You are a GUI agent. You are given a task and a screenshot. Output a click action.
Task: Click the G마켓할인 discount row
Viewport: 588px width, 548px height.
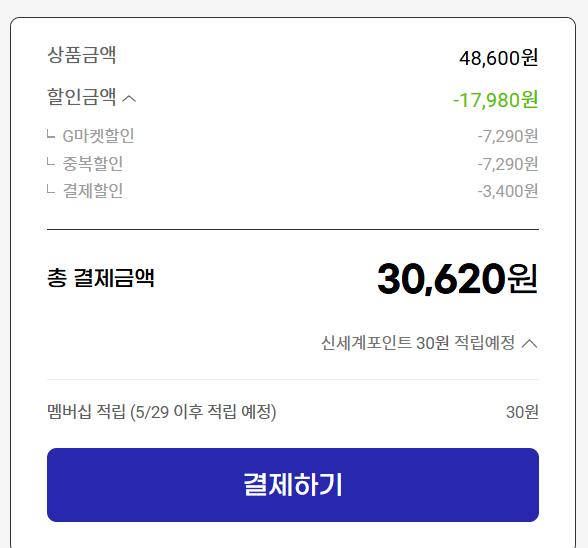(293, 136)
